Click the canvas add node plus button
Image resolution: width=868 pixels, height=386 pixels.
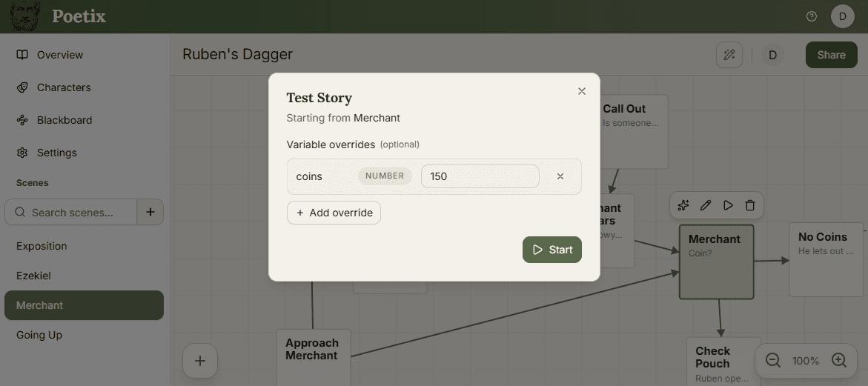200,361
